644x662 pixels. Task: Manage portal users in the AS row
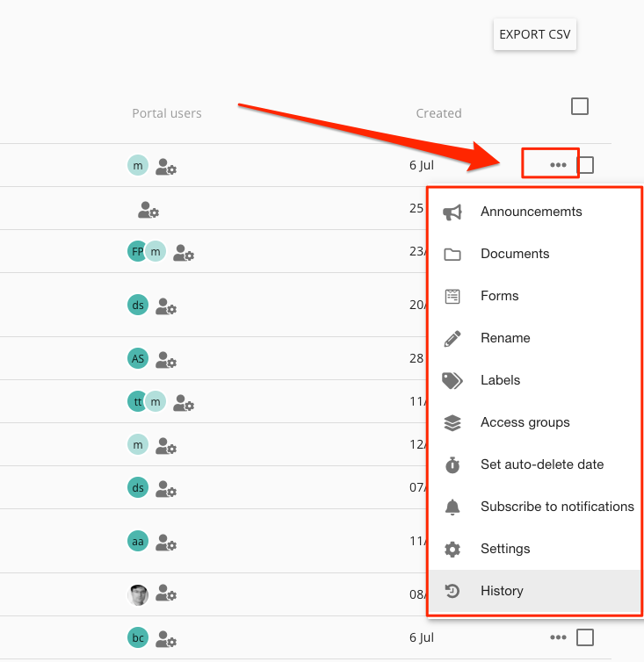pos(166,359)
